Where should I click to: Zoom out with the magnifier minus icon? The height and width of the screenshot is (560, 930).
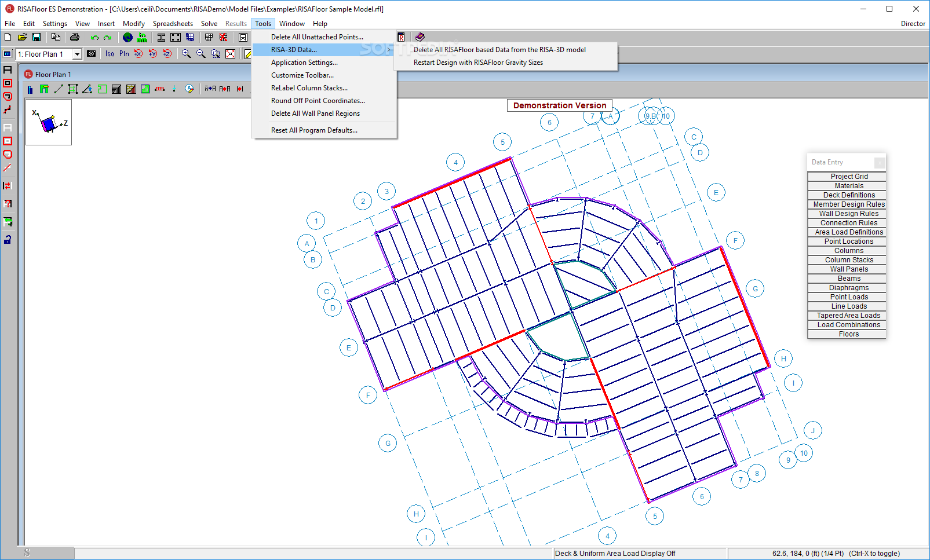pyautogui.click(x=200, y=54)
